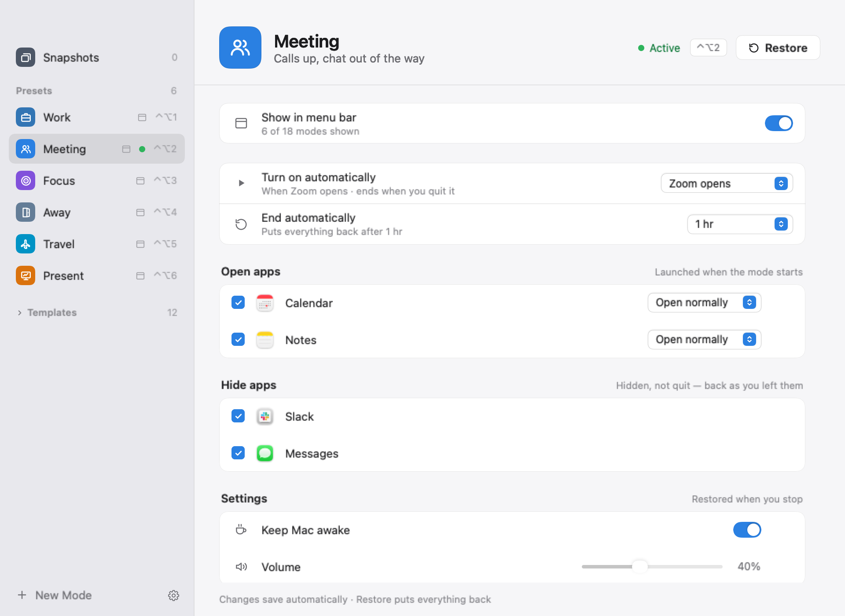The height and width of the screenshot is (616, 845).
Task: Click the Travel airplane icon
Action: click(x=26, y=244)
